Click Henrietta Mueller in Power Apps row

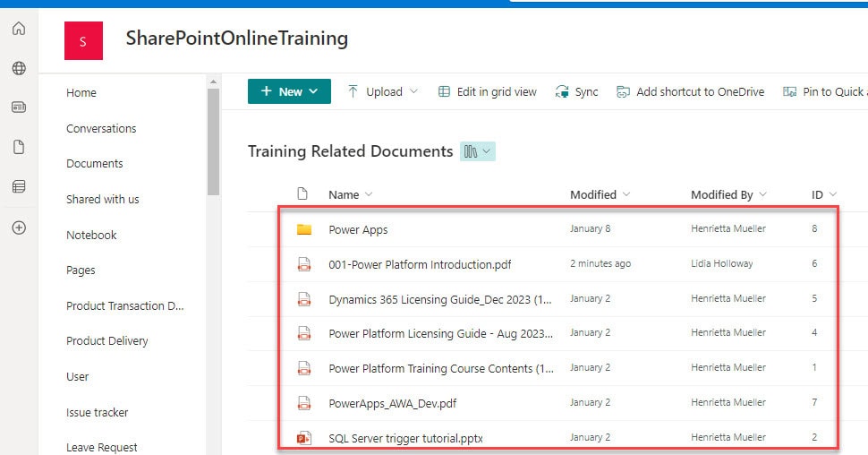(728, 228)
